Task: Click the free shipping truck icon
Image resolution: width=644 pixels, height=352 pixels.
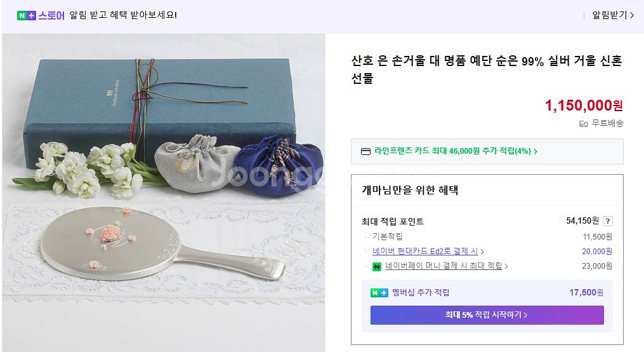Action: [584, 124]
